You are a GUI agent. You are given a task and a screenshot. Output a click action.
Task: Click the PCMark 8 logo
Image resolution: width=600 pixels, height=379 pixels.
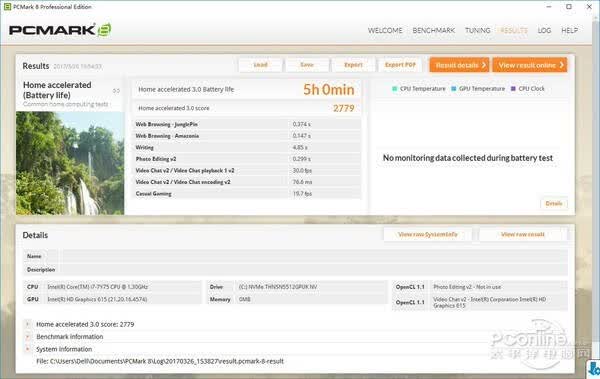coord(60,30)
